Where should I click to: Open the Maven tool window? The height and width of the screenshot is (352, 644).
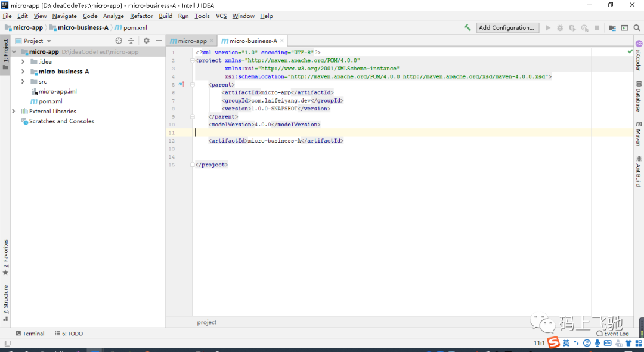[639, 134]
